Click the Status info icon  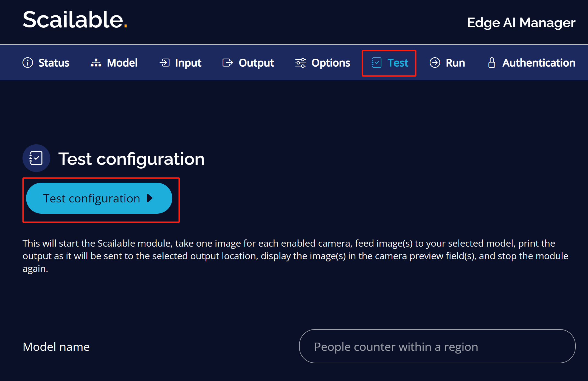[x=28, y=63]
